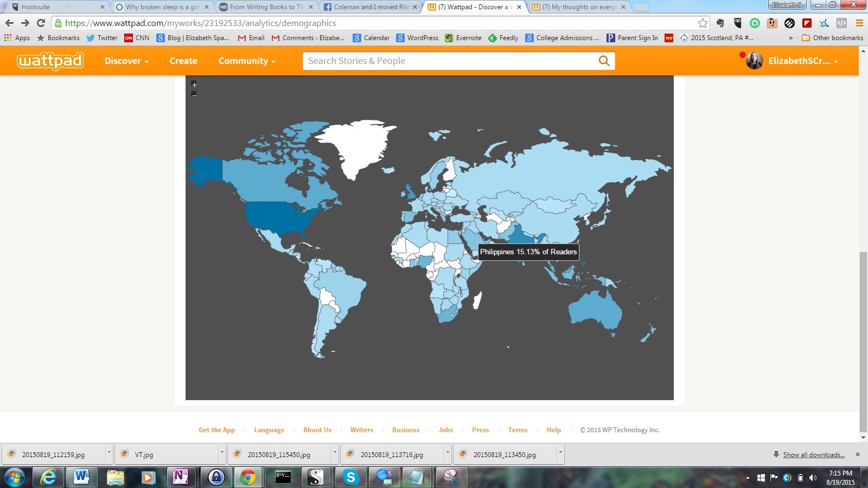Click the search magnifying glass icon
868x488 pixels.
[x=604, y=61]
